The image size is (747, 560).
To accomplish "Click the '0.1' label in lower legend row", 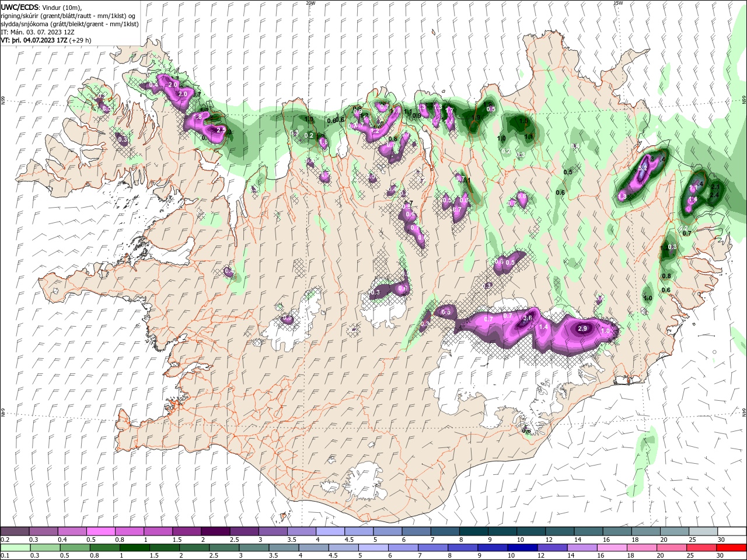I will pos(5,556).
